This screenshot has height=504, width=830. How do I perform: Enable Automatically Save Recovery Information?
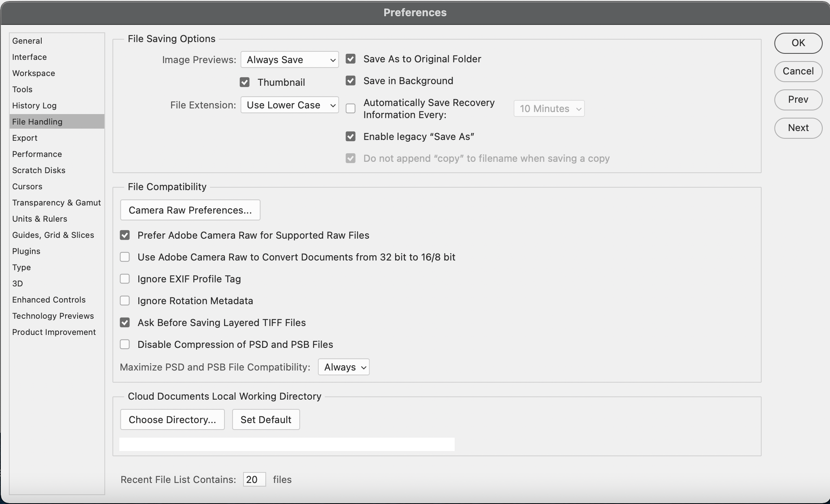coord(350,108)
